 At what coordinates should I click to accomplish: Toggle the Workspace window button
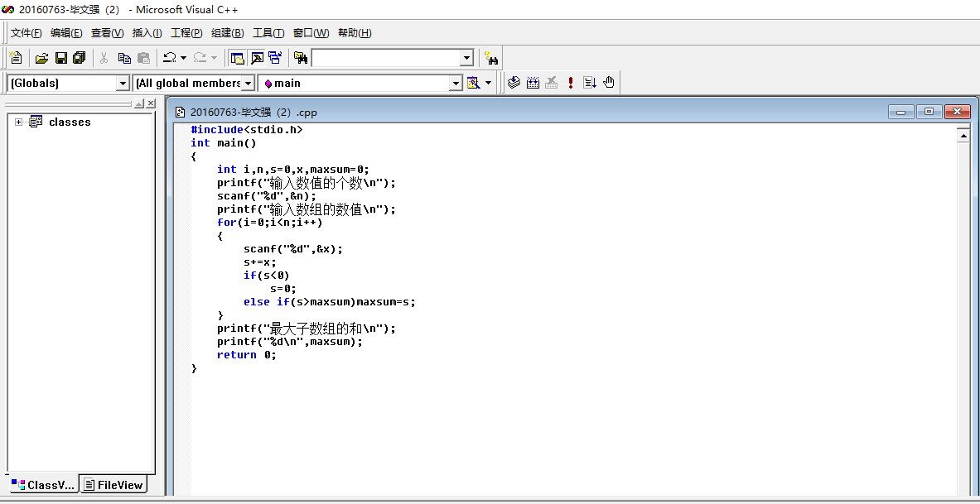click(x=238, y=58)
